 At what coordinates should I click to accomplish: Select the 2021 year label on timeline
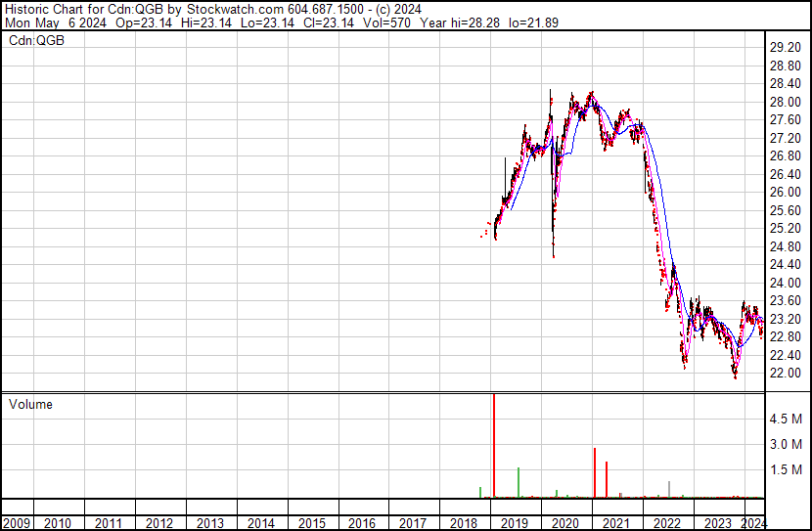pos(613,523)
